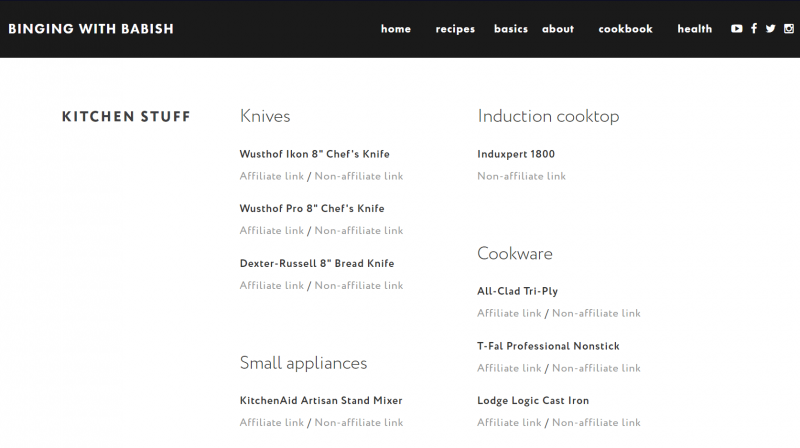Click the Binging with Babish site title

pos(91,29)
